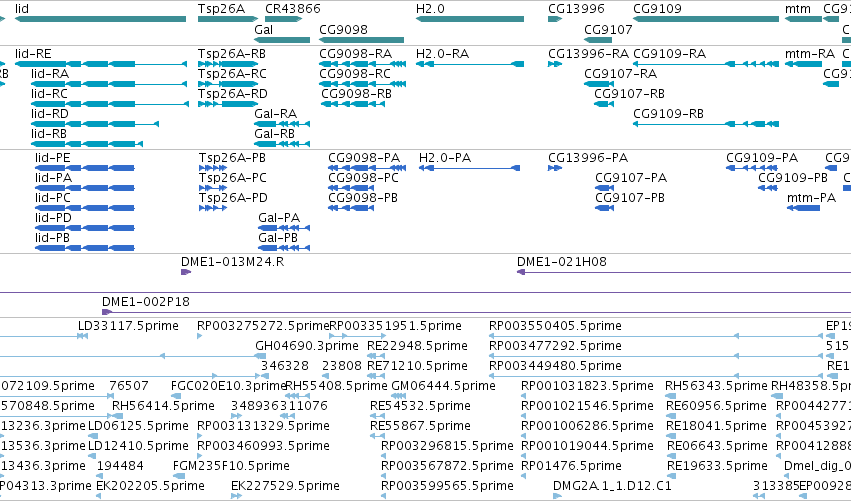851x501 pixels.
Task: Click the lid gene bar in the top track
Action: pyautogui.click(x=100, y=19)
